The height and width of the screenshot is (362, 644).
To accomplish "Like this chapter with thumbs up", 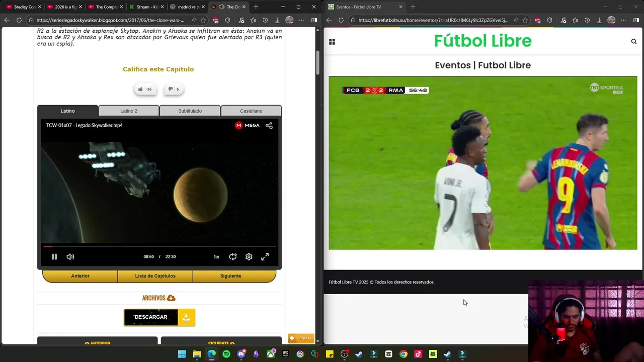I will (144, 89).
